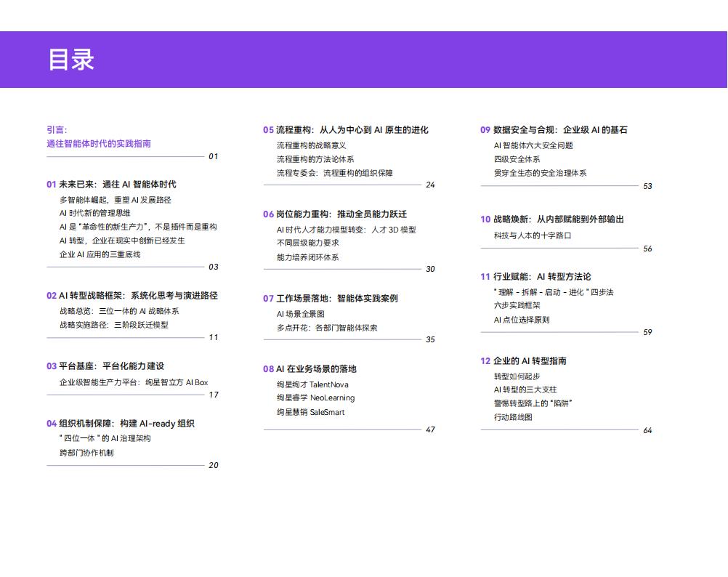The height and width of the screenshot is (577, 728).
Task: Jump to chapter 09 数据安全与合规 heading
Action: point(553,130)
